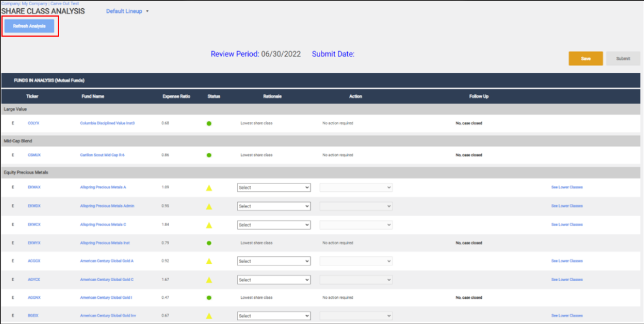The width and height of the screenshot is (644, 324).
Task: Click the yellow warning triangle for EKWAX
Action: (x=208, y=188)
